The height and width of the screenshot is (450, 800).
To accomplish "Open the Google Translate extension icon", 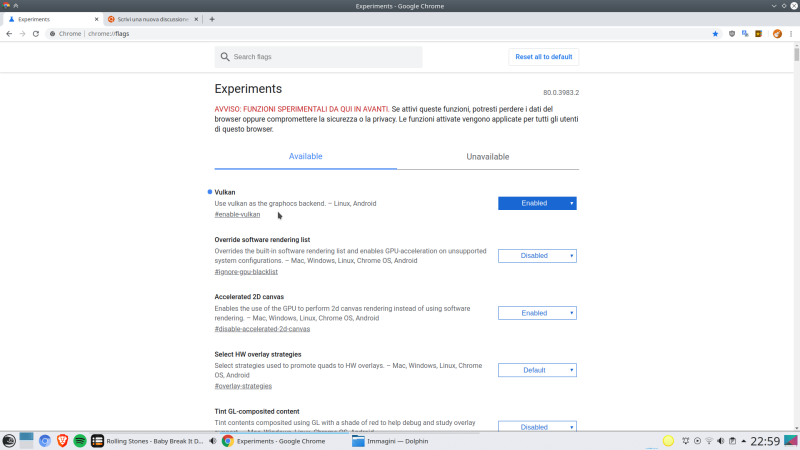I will click(745, 34).
